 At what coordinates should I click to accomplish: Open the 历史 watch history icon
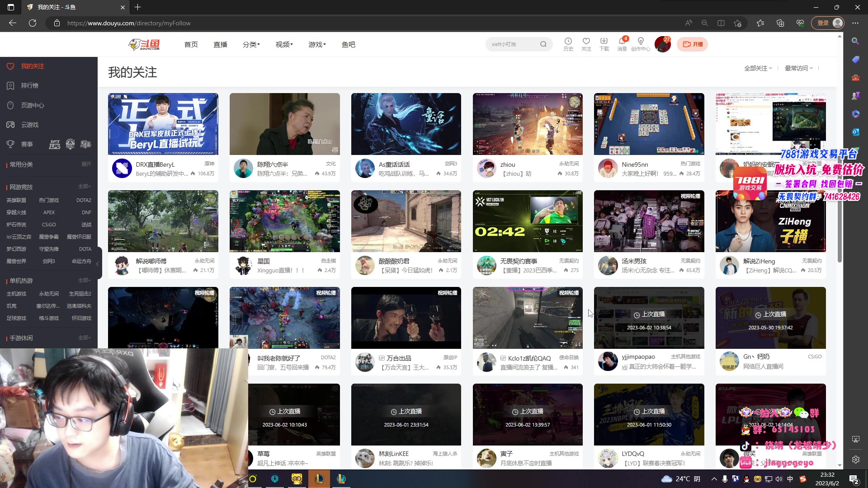[568, 44]
